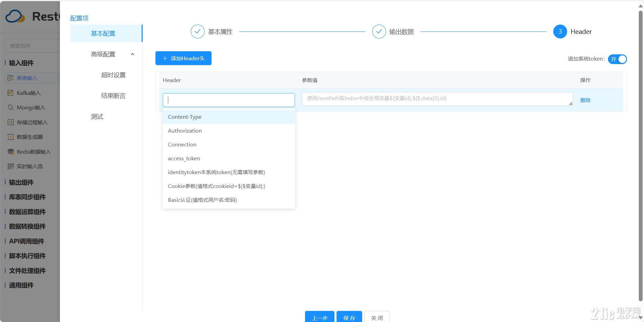Click the 添加Header头 button

click(x=184, y=58)
